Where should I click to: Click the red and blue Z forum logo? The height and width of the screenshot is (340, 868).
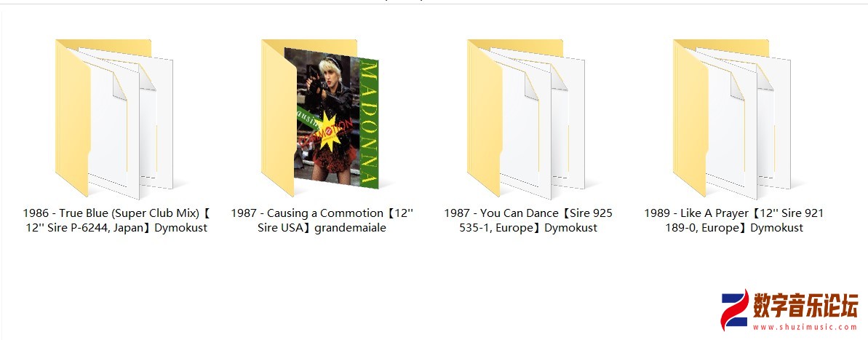coord(735,309)
